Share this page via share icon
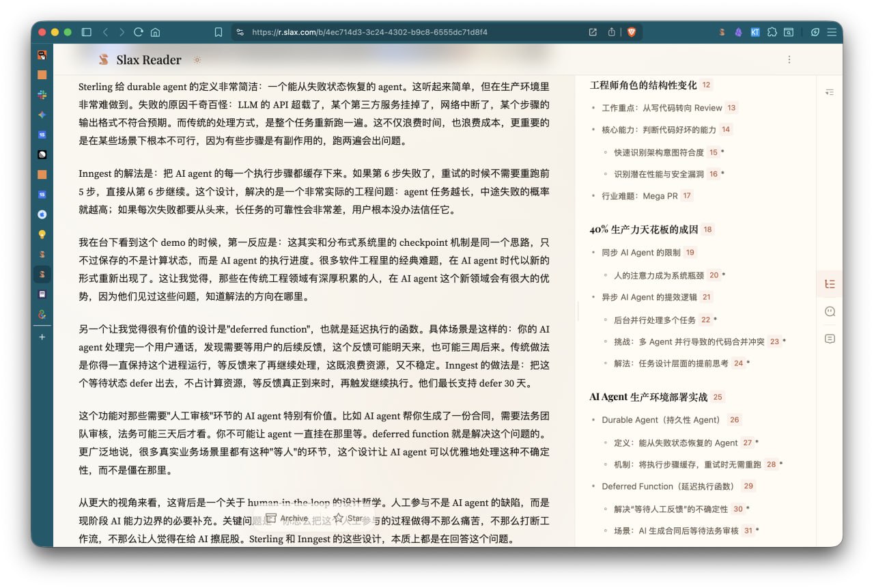 [x=612, y=32]
